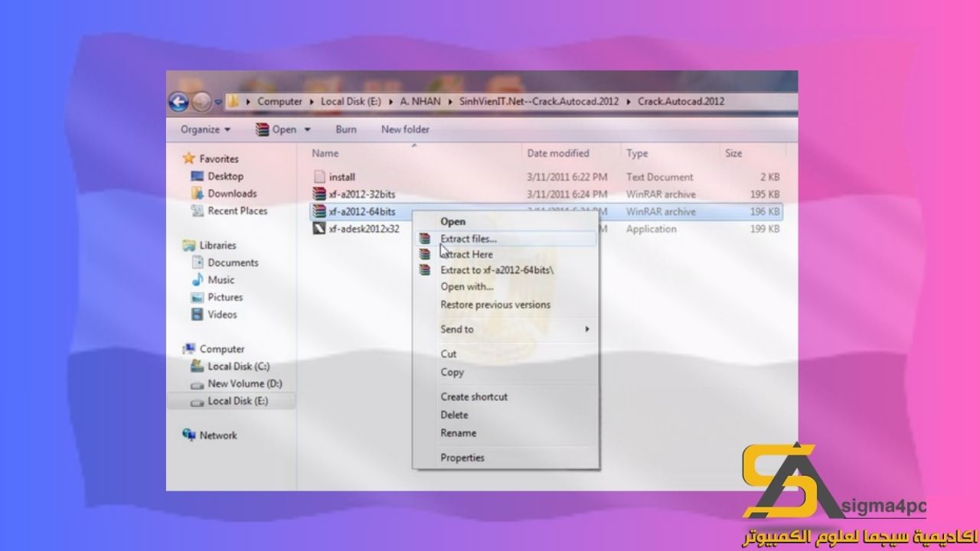
Task: Choose Extract files... in context menu
Action: coord(469,239)
